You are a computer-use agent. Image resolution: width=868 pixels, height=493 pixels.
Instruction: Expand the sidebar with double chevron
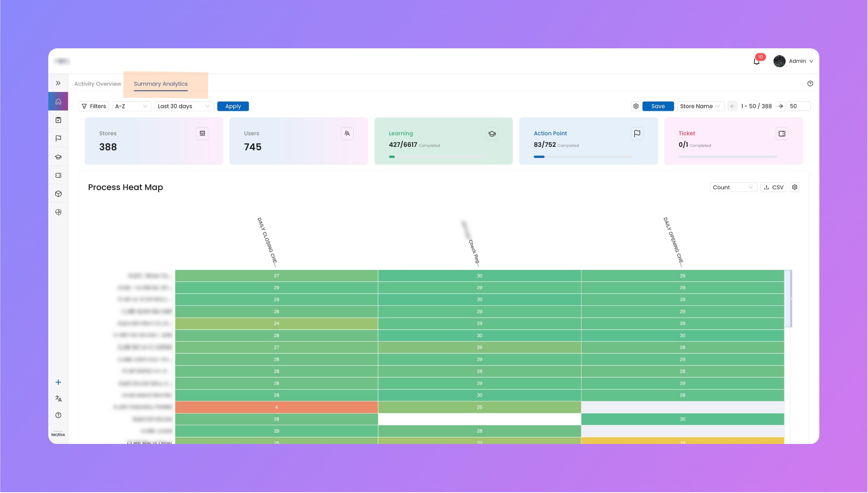[x=58, y=83]
